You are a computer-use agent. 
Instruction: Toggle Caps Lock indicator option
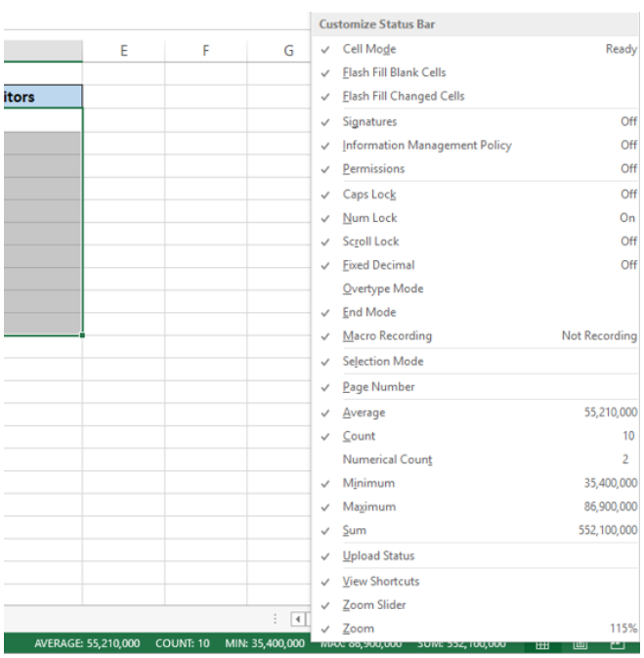click(476, 195)
